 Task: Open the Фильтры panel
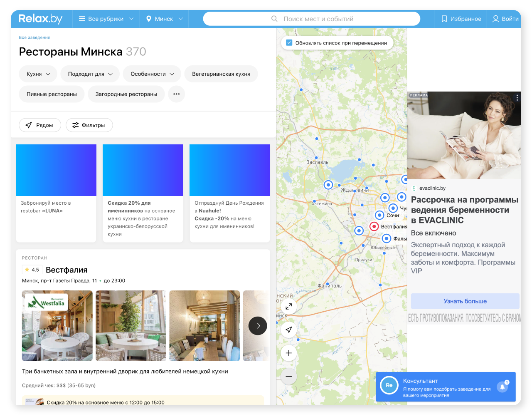[x=89, y=125]
